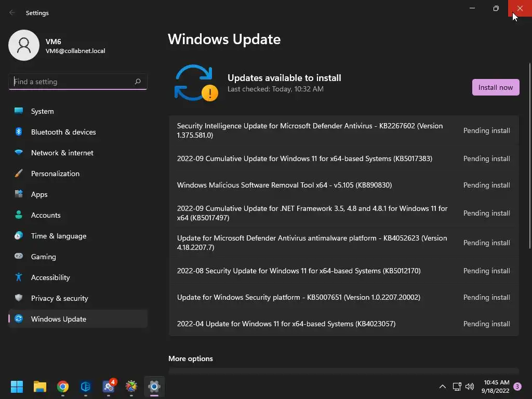Click the Personalization paintbrush icon

[19, 174]
